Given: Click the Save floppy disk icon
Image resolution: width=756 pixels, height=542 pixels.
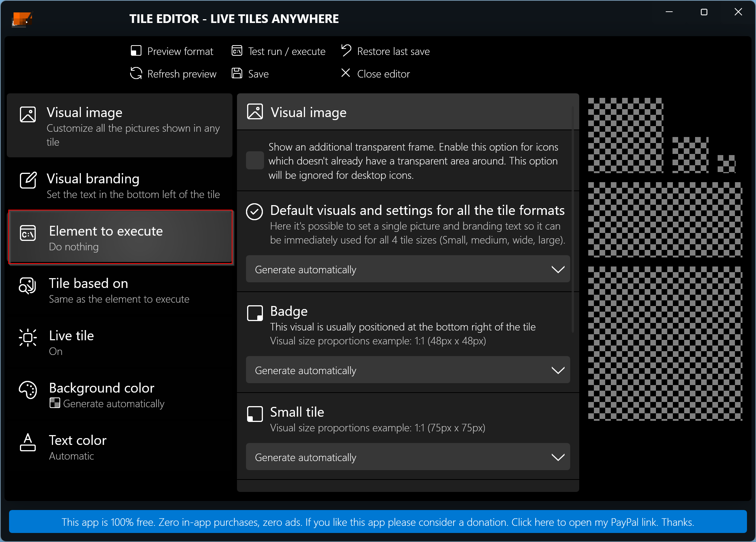Looking at the screenshot, I should [x=237, y=73].
